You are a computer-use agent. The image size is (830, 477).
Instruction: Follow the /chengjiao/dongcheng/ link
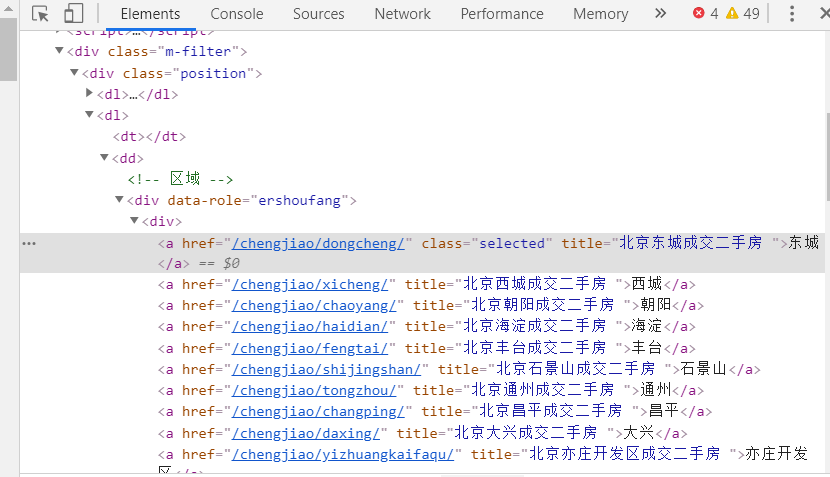[318, 244]
